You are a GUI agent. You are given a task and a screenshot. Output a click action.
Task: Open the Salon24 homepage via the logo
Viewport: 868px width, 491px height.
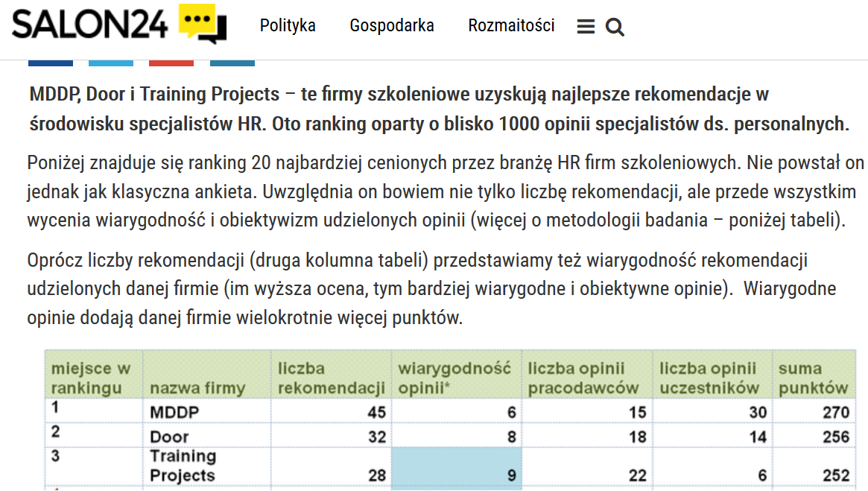pos(119,25)
